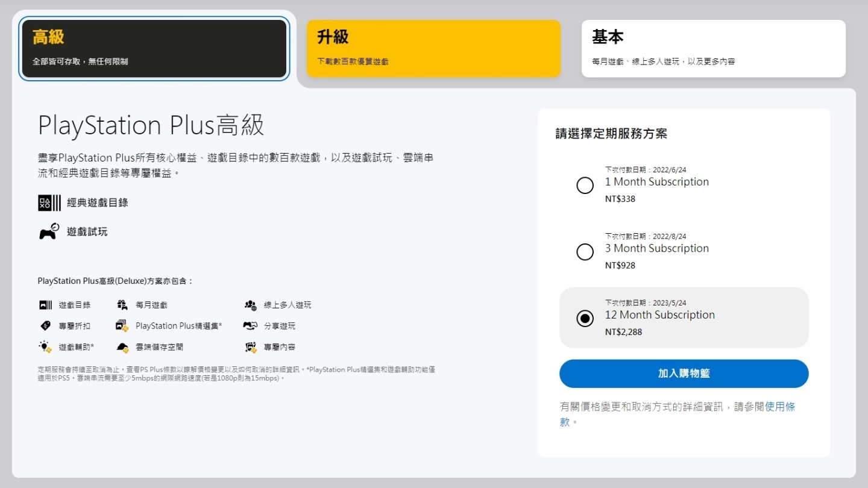Click the 加入購物籃 add to cart button
Screen dimensions: 868x488
coord(684,374)
